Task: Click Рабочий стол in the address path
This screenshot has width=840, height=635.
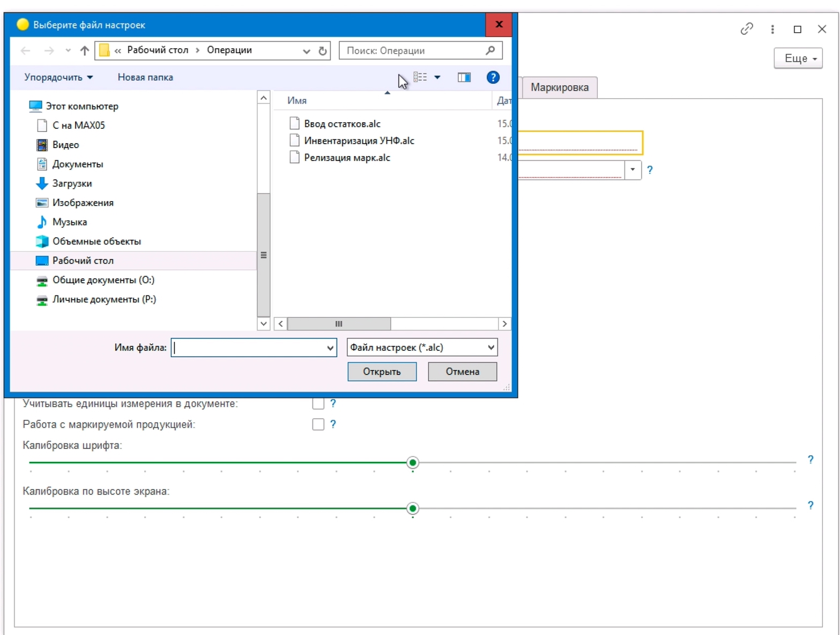Action: point(158,50)
